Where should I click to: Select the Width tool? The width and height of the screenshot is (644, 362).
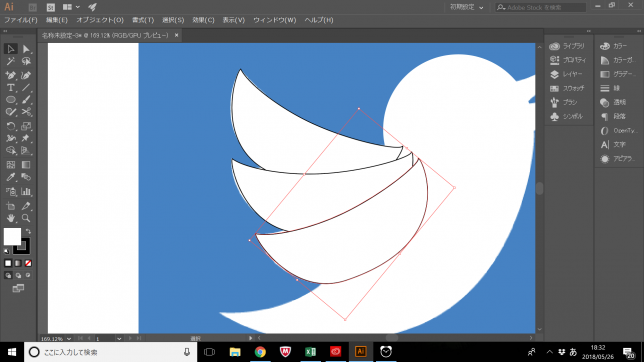[x=11, y=138]
